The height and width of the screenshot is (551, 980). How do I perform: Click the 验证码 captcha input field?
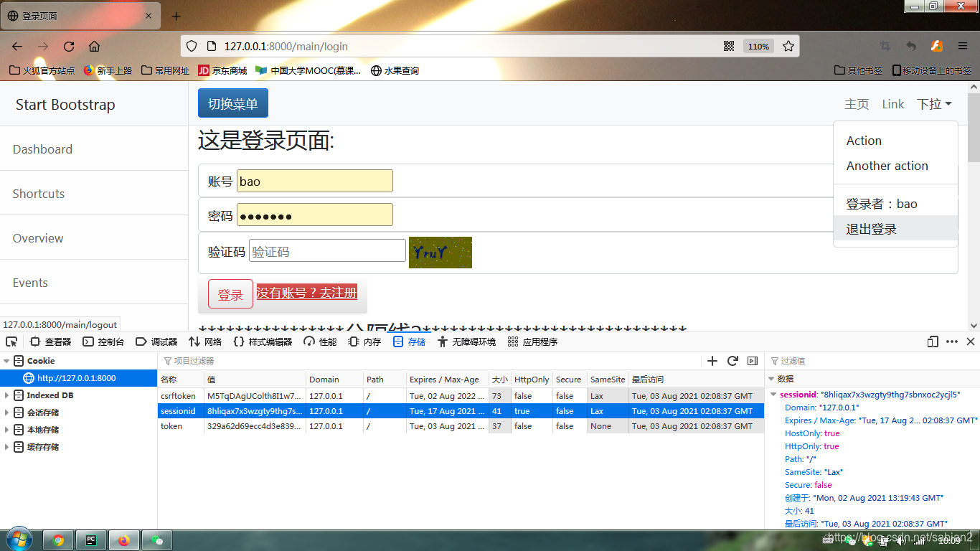[327, 250]
